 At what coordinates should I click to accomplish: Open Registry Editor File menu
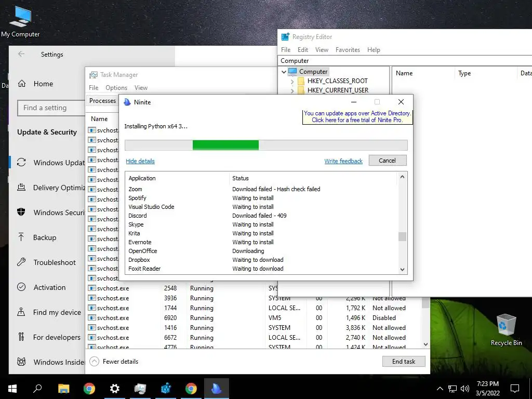pos(286,50)
